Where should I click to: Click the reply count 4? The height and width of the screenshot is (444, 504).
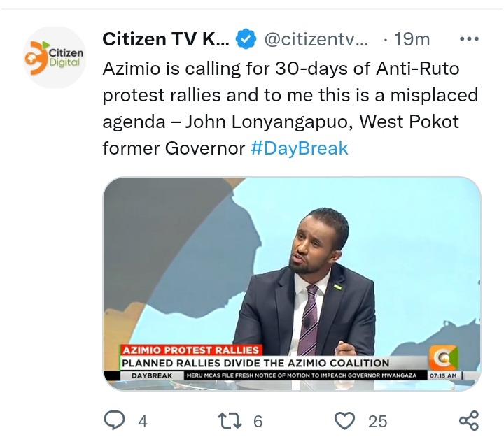point(143,422)
